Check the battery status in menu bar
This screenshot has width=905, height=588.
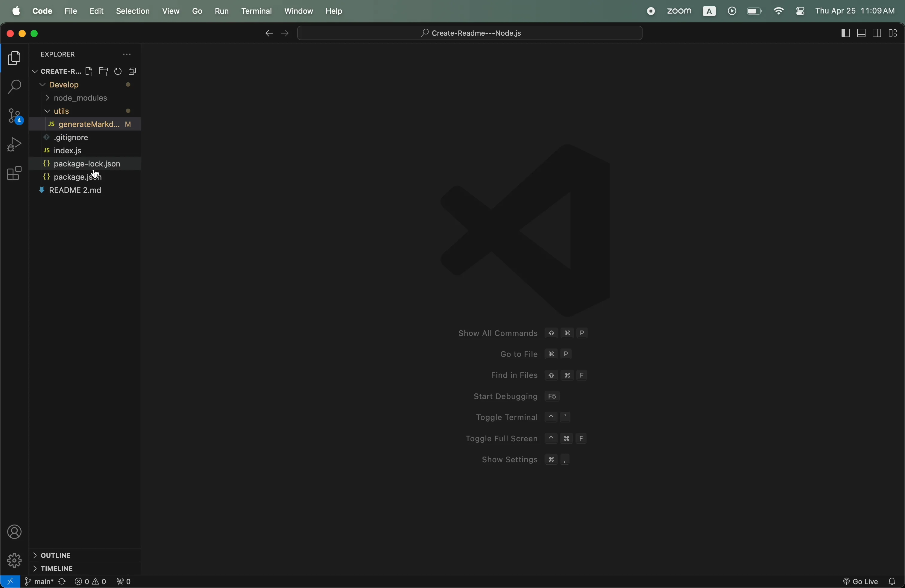click(754, 11)
